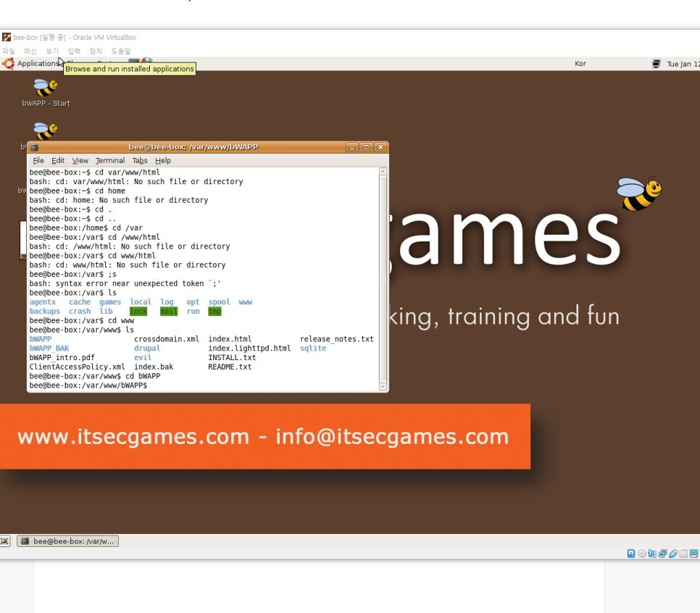Click the green-highlighted tmp entry
Image resolution: width=700 pixels, height=613 pixels.
click(214, 311)
